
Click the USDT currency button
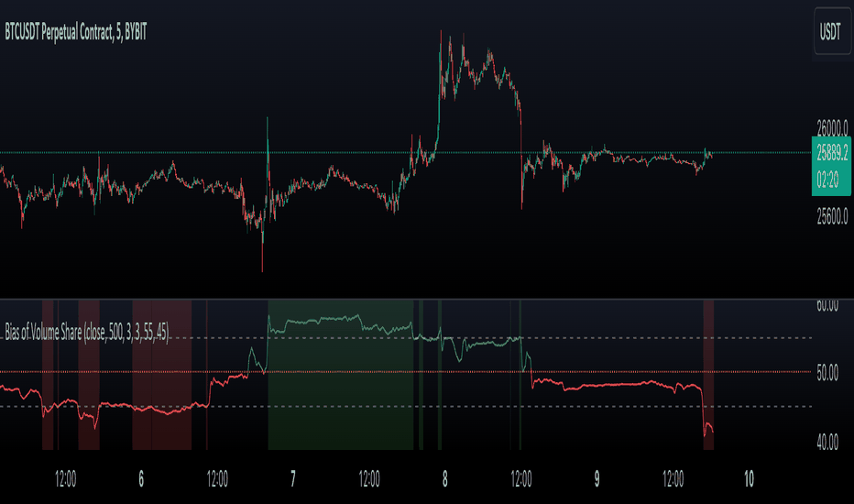coord(832,31)
